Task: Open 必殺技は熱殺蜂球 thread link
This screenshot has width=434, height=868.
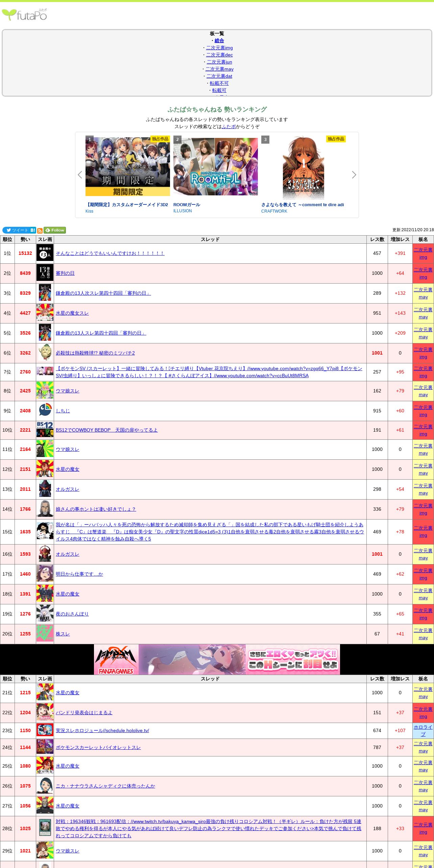Action: click(x=95, y=353)
